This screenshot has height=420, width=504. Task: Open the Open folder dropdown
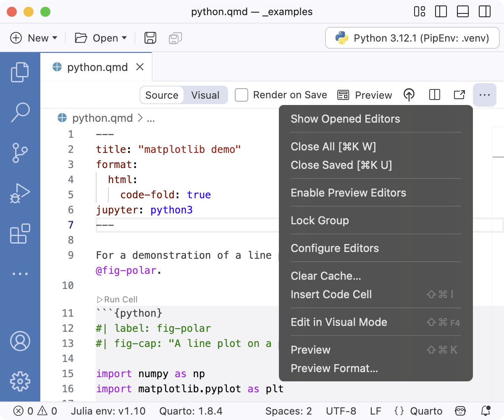pos(100,38)
